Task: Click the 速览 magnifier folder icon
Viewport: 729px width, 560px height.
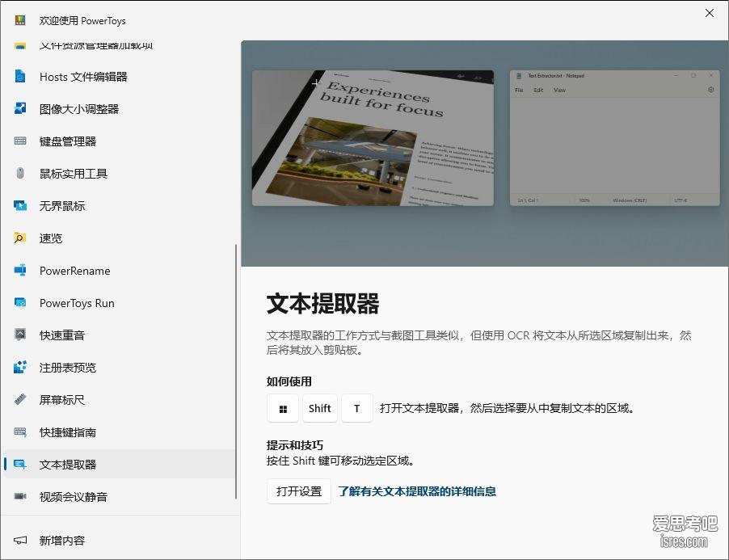Action: (20, 238)
